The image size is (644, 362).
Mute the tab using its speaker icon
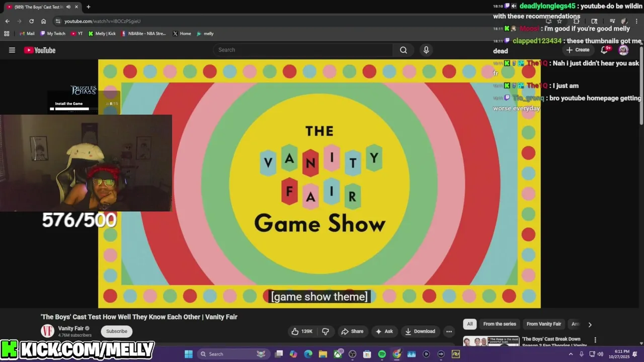[x=68, y=7]
